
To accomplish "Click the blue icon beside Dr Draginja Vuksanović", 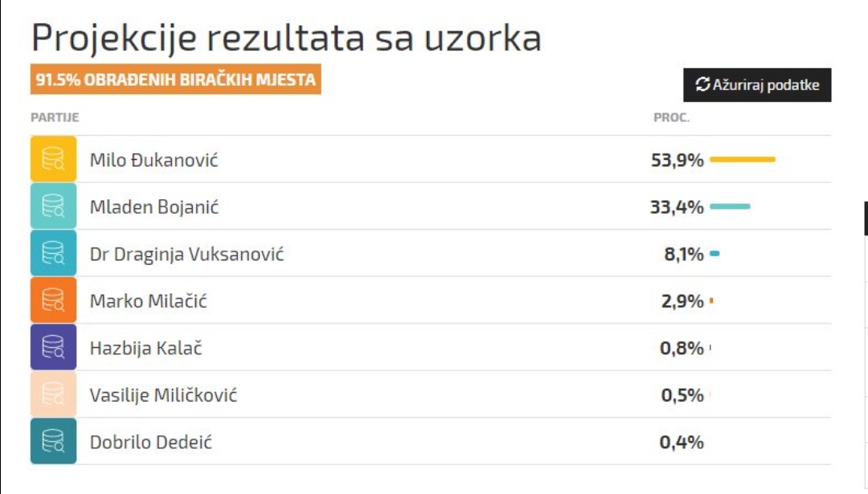I will 53,253.
